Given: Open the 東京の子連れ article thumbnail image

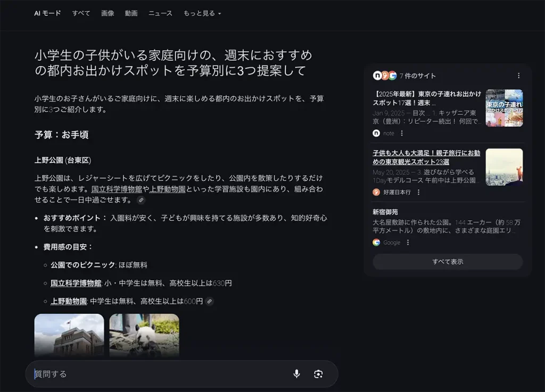Looking at the screenshot, I should (x=504, y=108).
